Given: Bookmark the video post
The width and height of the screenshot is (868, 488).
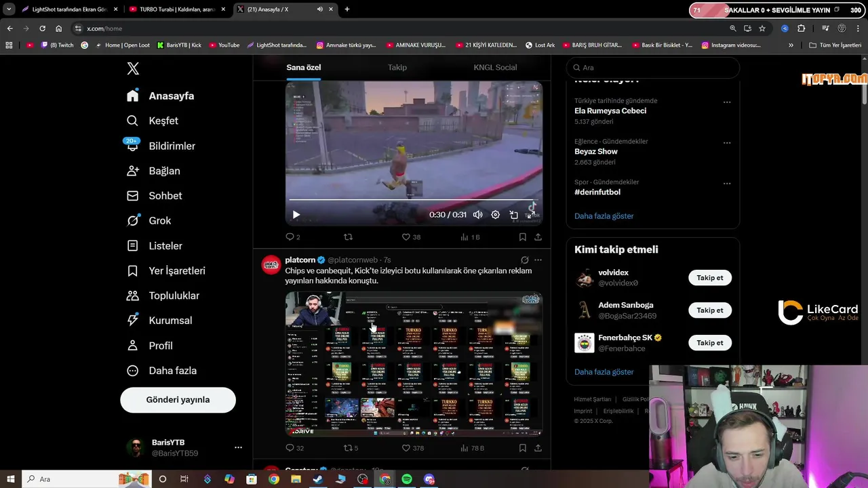Looking at the screenshot, I should [523, 237].
